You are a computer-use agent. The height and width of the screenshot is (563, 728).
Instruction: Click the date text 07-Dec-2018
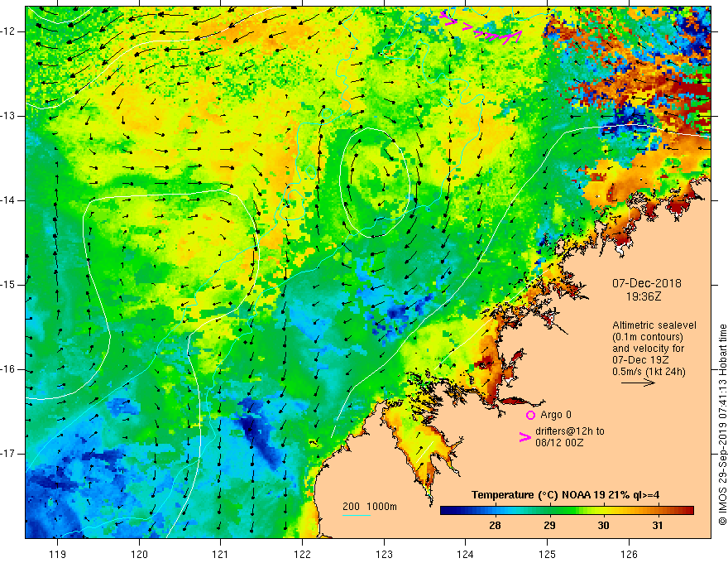point(647,283)
